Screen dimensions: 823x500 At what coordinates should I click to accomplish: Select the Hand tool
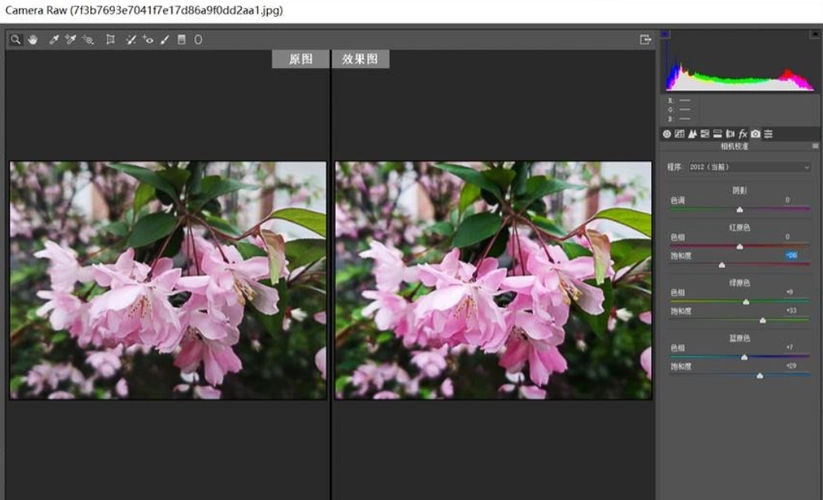click(33, 39)
